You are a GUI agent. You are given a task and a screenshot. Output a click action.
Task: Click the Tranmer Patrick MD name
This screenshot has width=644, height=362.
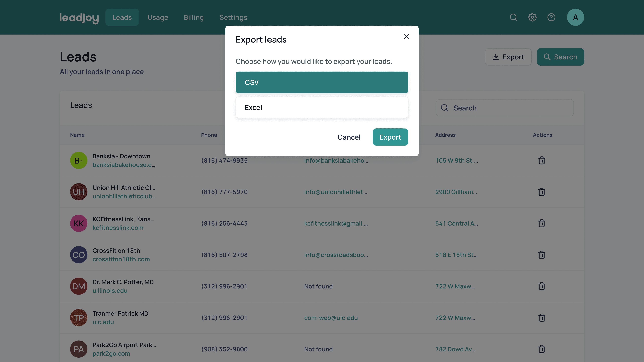[120, 314]
